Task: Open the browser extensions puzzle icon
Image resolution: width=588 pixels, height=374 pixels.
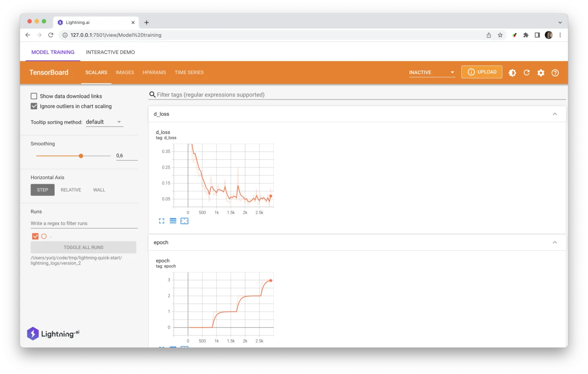Action: (x=526, y=35)
